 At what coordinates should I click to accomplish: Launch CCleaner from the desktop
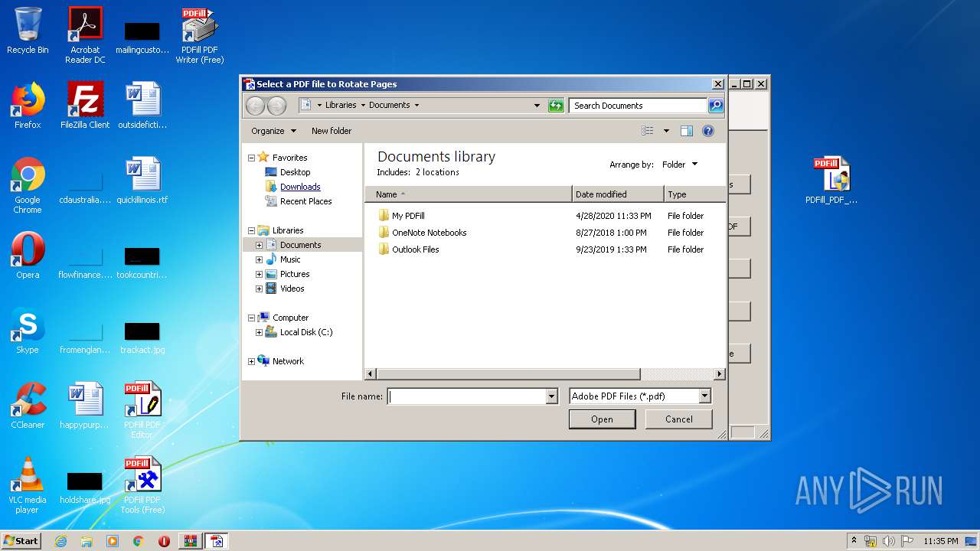click(28, 406)
